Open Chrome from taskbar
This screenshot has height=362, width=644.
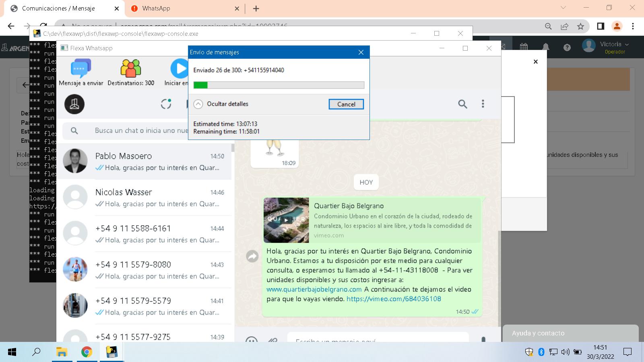[x=87, y=352]
